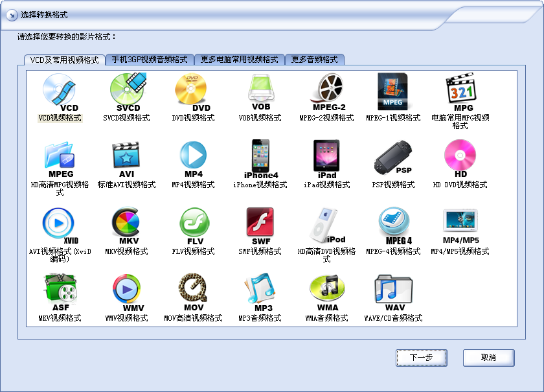The image size is (544, 392).
Task: Select the PSP console icon
Action: 393,158
